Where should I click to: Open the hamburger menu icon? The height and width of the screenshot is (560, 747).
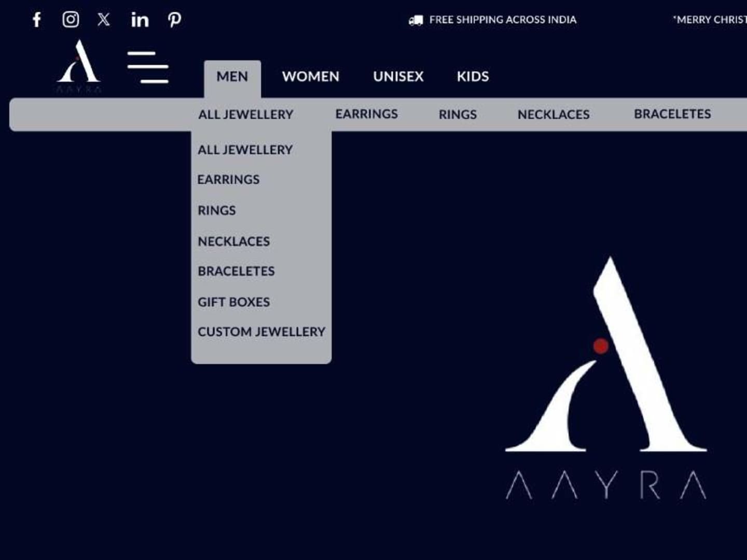tap(148, 67)
